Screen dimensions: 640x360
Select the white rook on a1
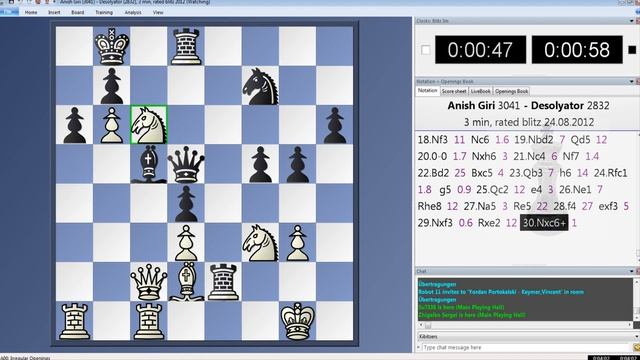74,321
